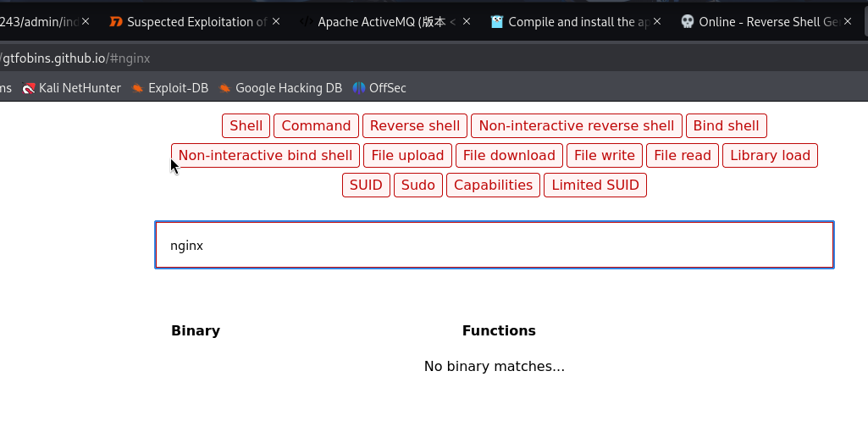Focus the search box containing nginx
The height and width of the screenshot is (432, 868).
tap(494, 246)
